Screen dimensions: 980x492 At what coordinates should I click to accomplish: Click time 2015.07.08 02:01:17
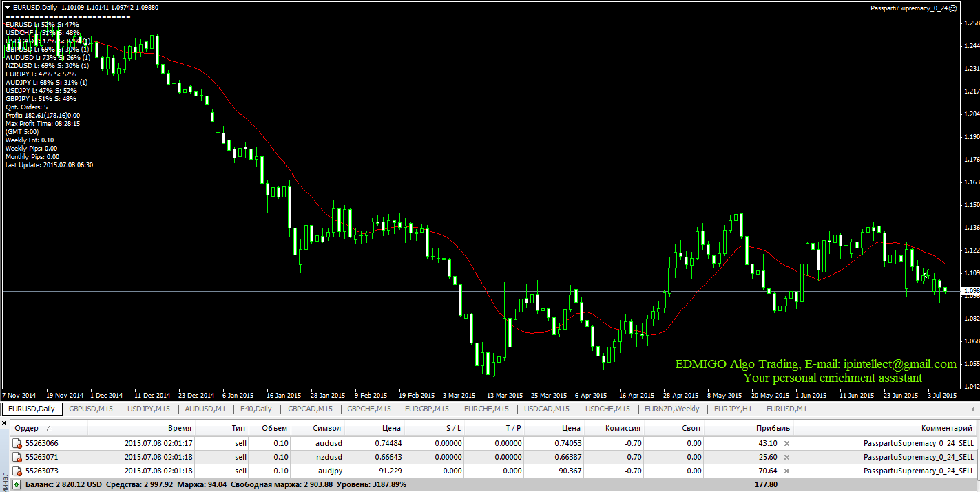(158, 443)
